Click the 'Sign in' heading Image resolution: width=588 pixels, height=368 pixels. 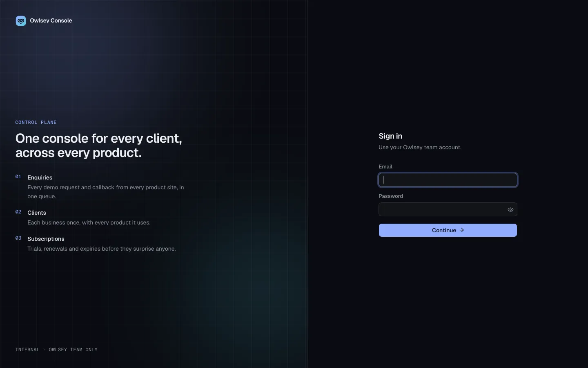tap(390, 136)
